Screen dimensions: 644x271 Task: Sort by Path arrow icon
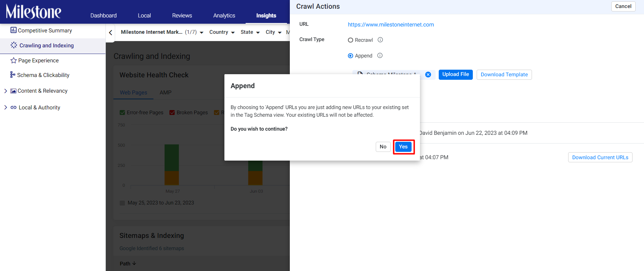134,263
